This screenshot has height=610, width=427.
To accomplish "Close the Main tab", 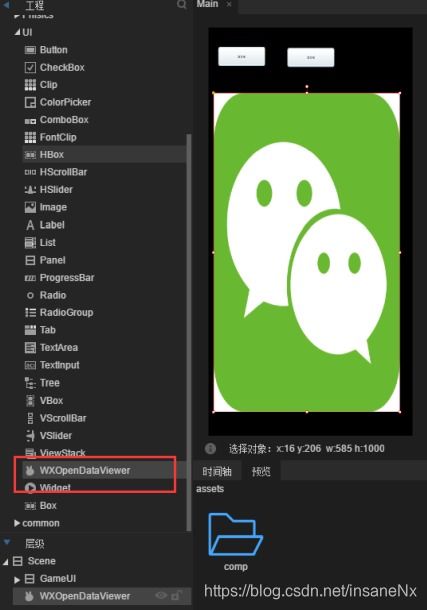I will (229, 5).
